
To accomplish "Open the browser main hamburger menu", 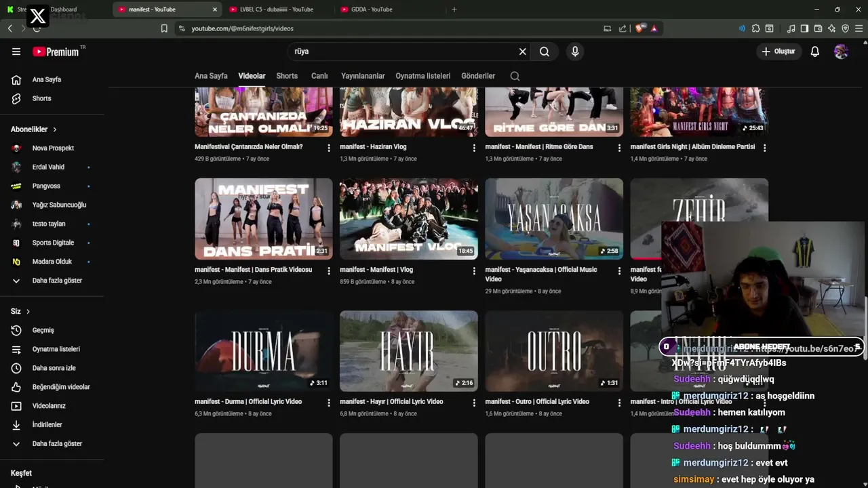I will click(859, 28).
